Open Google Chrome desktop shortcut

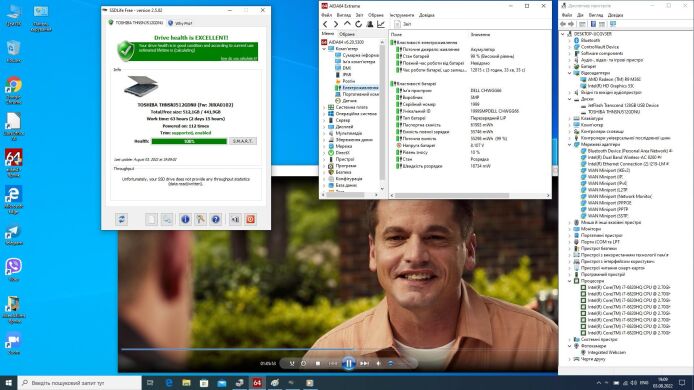(x=14, y=90)
